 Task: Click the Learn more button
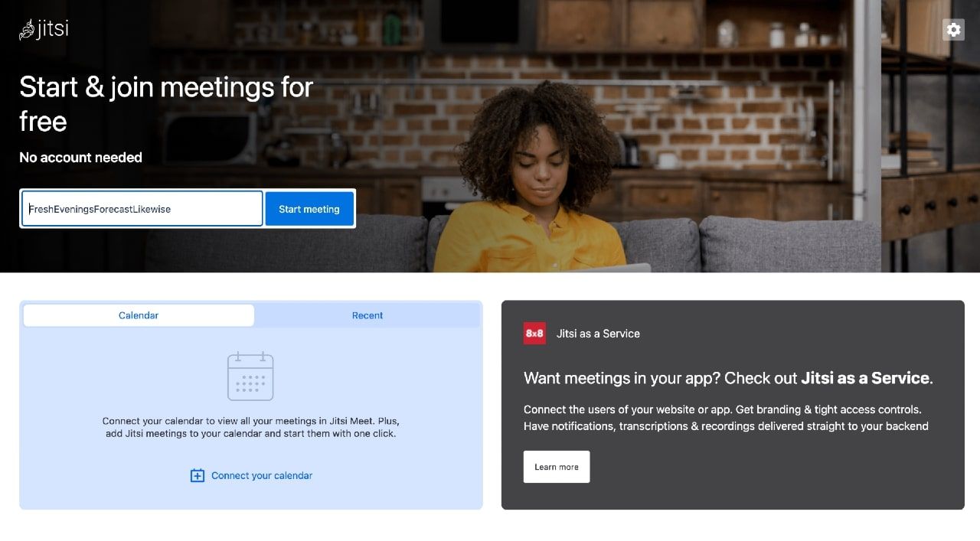[x=557, y=467]
